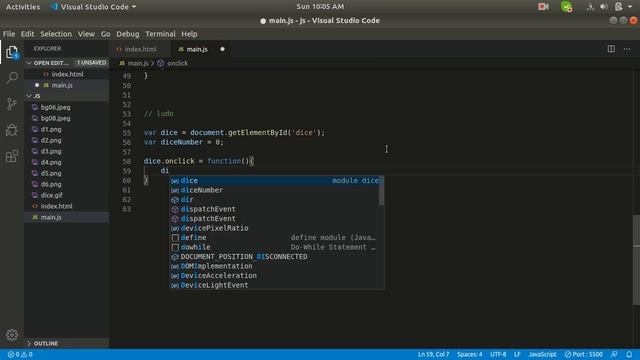Image resolution: width=640 pixels, height=360 pixels.
Task: Click the Port 5500 Live Server status
Action: pos(584,354)
